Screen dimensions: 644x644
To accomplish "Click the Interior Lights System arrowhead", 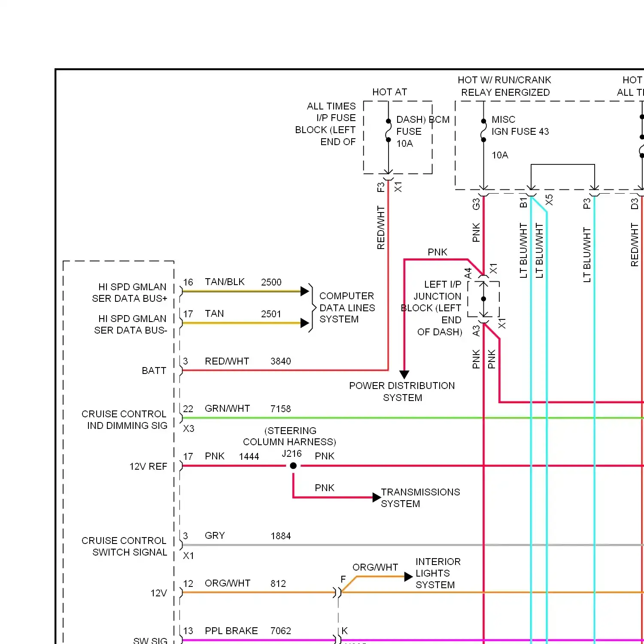I will pyautogui.click(x=408, y=577).
